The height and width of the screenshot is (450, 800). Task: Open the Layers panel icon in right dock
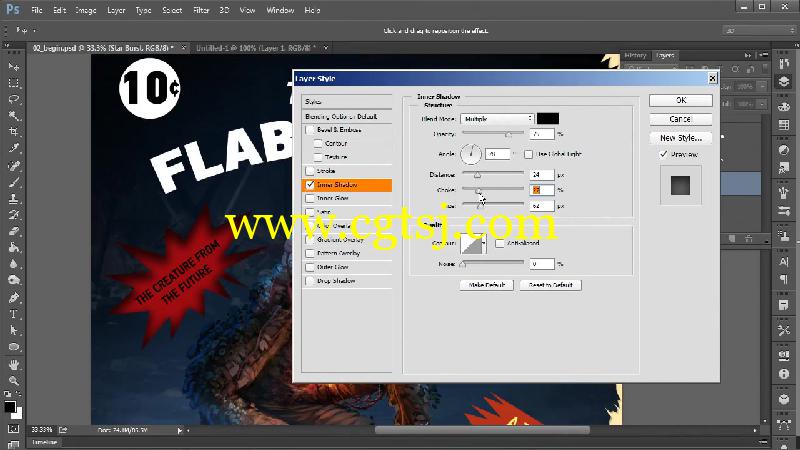point(784,81)
